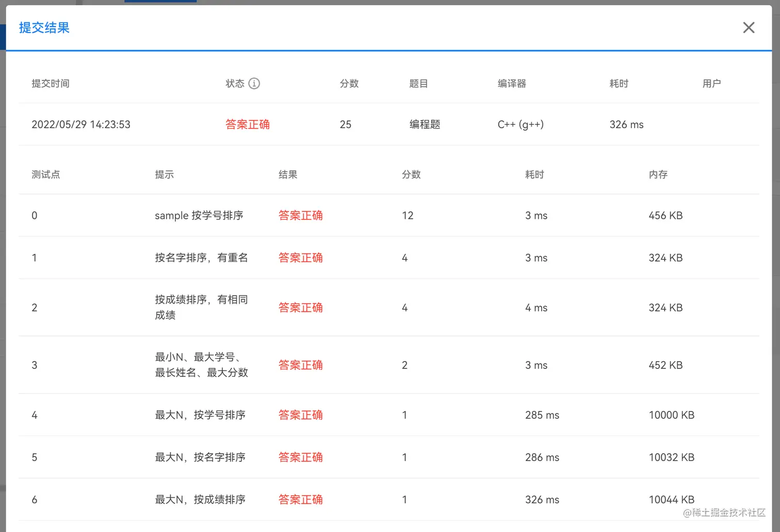
Task: Click memory value 456 KB
Action: pos(665,216)
